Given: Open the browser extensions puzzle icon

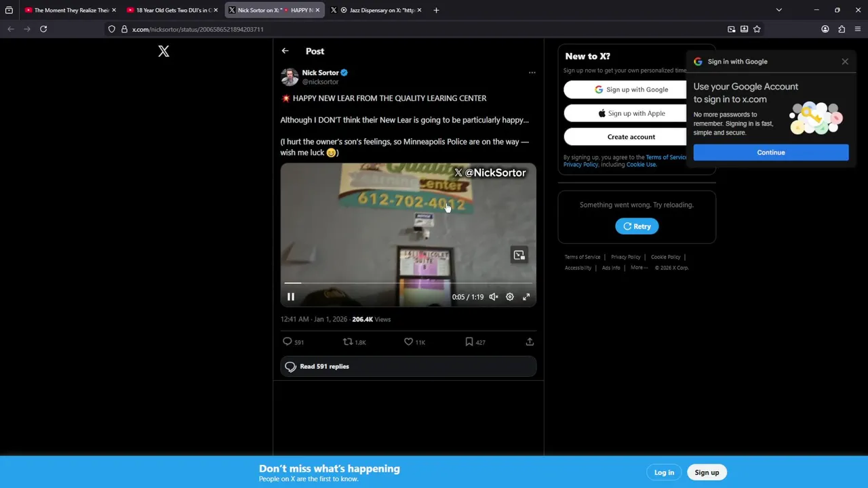Looking at the screenshot, I should (842, 29).
